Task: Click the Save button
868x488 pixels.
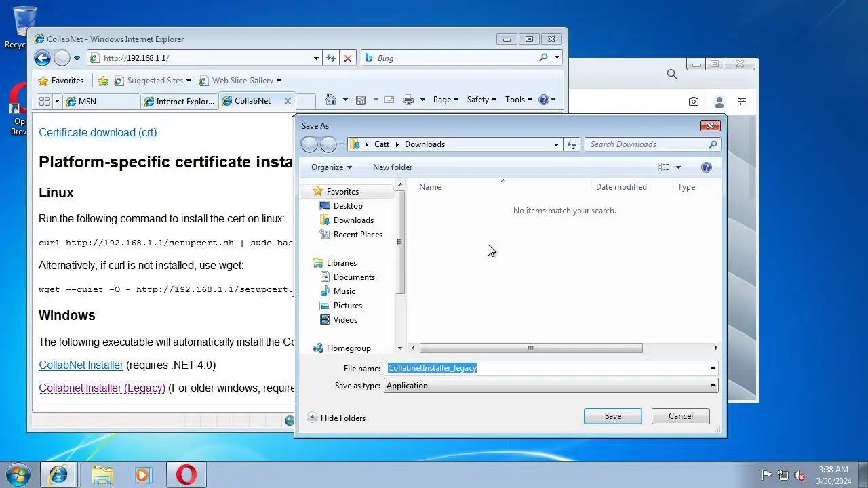Action: click(613, 416)
